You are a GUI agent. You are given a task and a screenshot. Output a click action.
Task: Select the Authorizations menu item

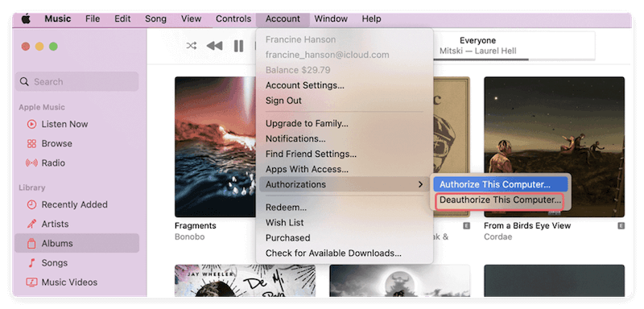[345, 184]
